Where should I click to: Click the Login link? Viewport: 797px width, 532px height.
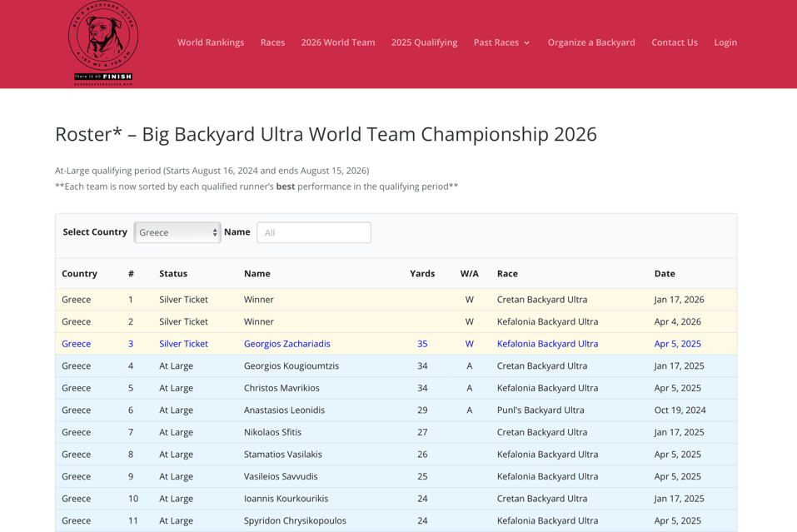click(725, 42)
